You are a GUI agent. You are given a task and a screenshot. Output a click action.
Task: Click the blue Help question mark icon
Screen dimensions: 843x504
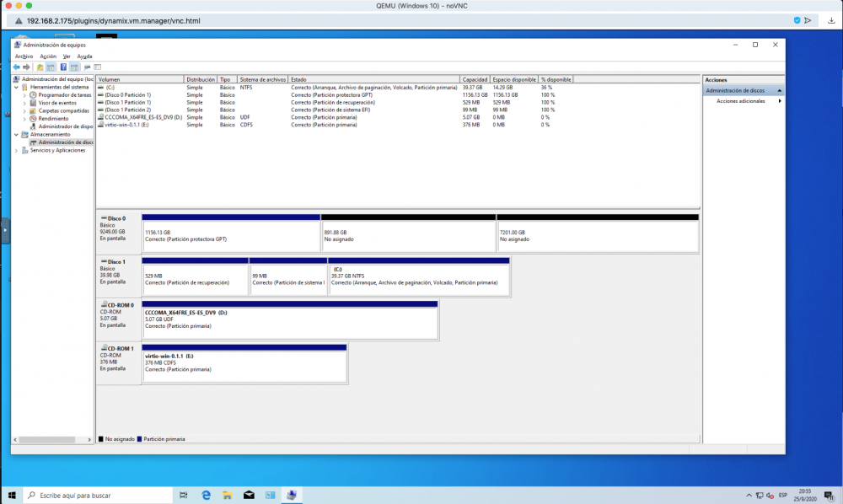pos(63,67)
